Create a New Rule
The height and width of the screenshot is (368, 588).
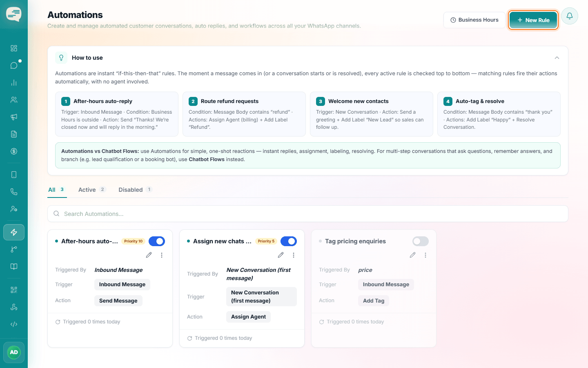point(533,20)
